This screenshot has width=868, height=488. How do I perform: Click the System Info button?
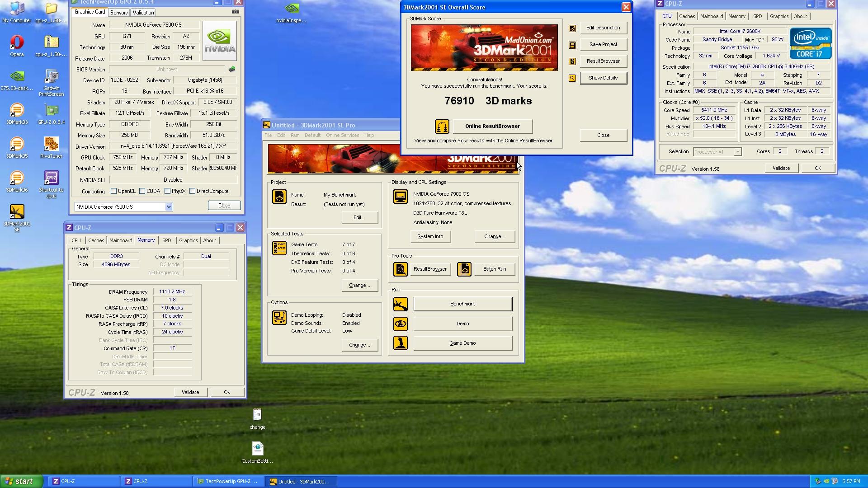(x=430, y=236)
